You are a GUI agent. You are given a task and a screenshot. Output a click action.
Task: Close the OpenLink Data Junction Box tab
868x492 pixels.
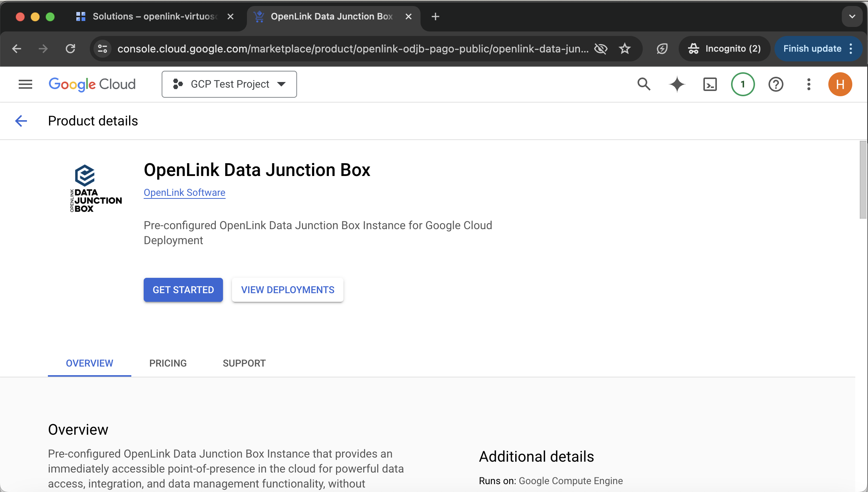tap(409, 16)
